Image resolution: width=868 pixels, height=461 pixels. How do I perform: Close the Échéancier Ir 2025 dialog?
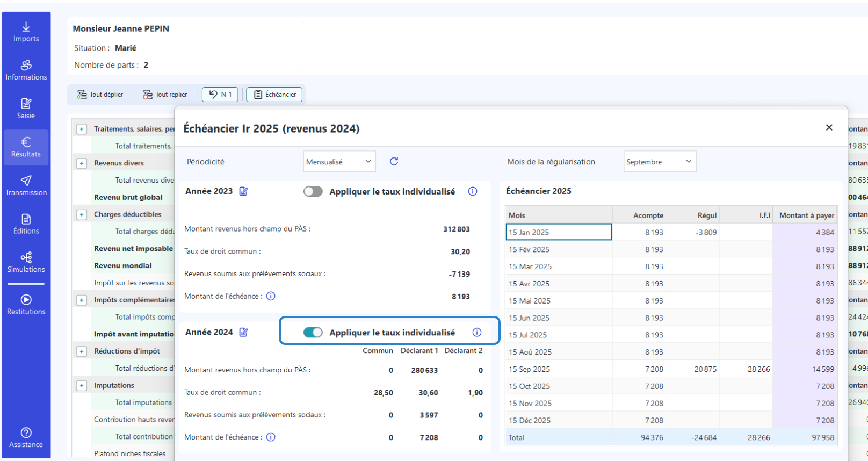[x=829, y=127]
